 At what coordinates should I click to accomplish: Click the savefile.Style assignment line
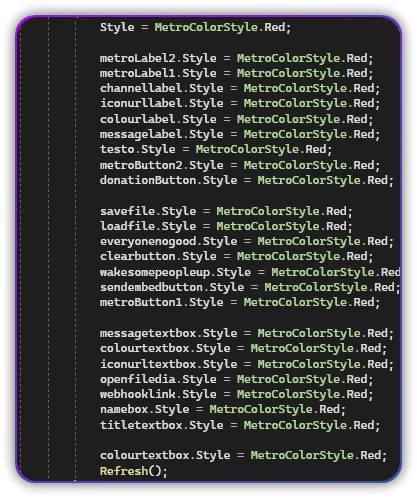click(226, 211)
